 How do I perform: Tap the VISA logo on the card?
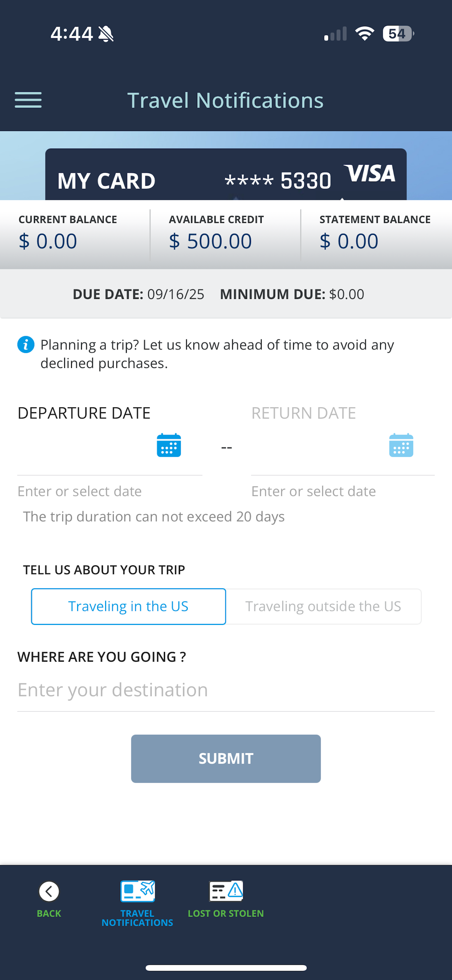369,173
